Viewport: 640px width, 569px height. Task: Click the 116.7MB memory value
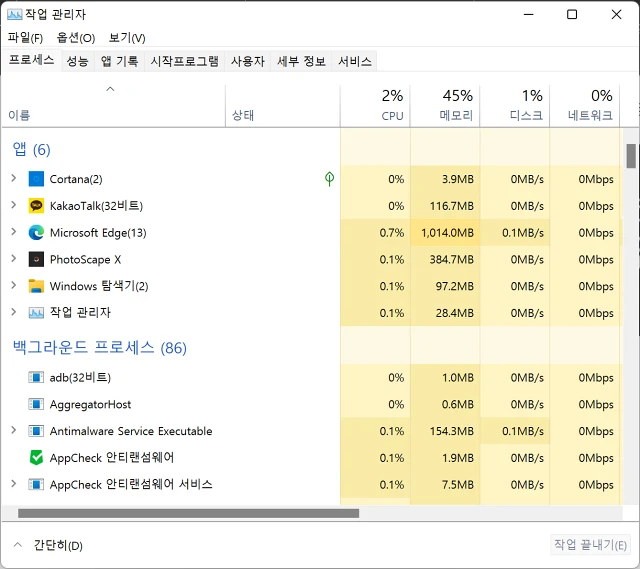(x=451, y=206)
